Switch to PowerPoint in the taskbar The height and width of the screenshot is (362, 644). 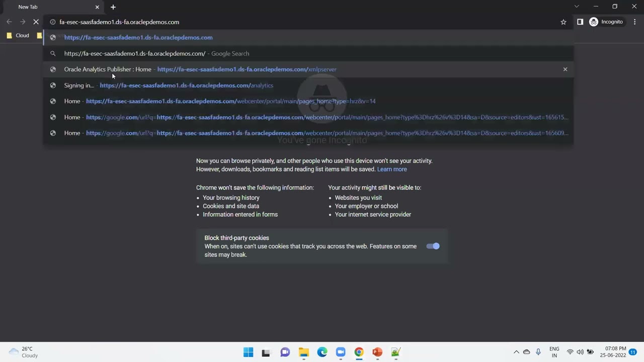coord(377,352)
